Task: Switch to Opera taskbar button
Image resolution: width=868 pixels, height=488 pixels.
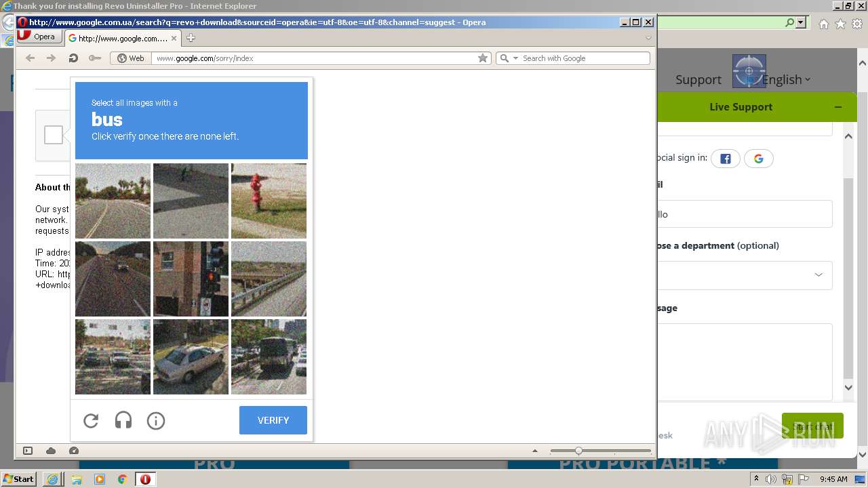Action: pos(145,479)
